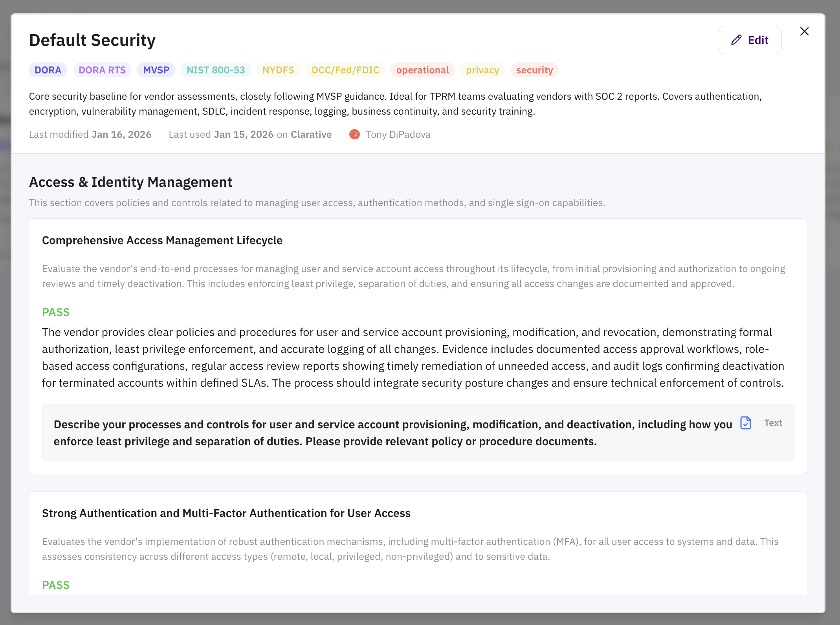Click the Edit pencil icon
This screenshot has width=840, height=625.
[736, 40]
